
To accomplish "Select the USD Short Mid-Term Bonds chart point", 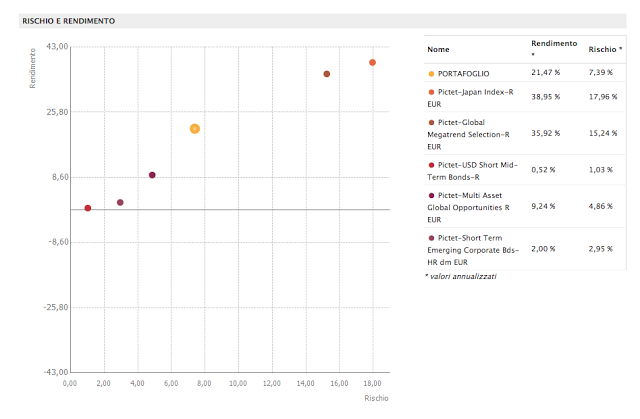I will (x=88, y=208).
